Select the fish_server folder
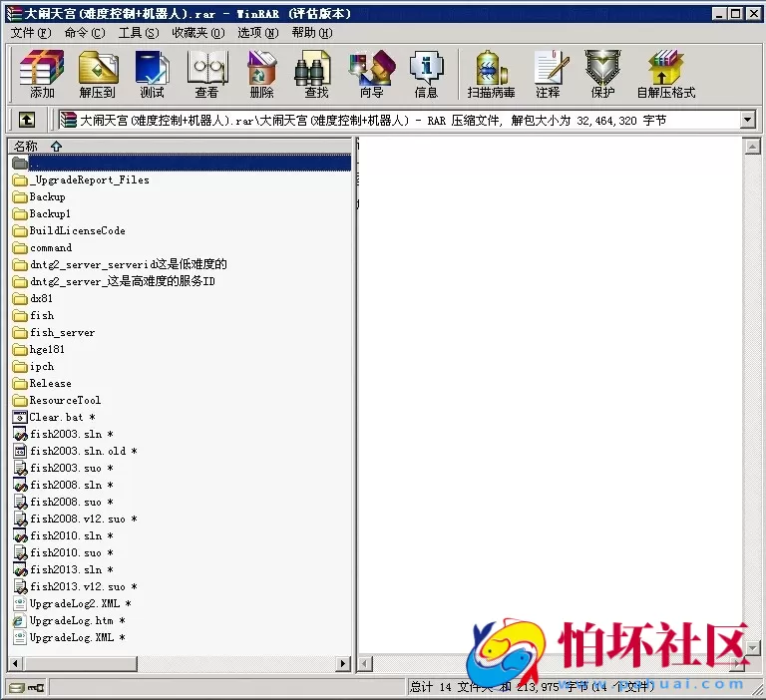766x700 pixels. (x=62, y=332)
